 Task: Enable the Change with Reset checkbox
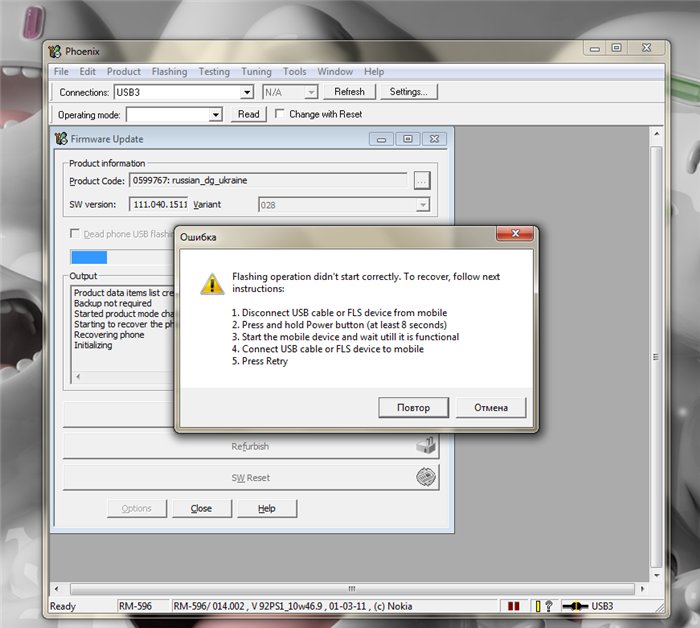coord(280,114)
